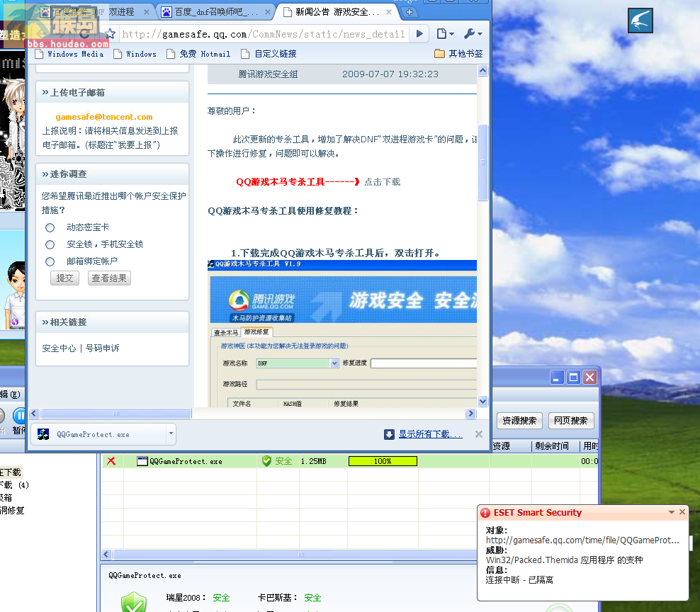Click the 100% progress bar of QQGameProtect.exe
Viewport: 700px width, 612px height.
pyautogui.click(x=383, y=461)
